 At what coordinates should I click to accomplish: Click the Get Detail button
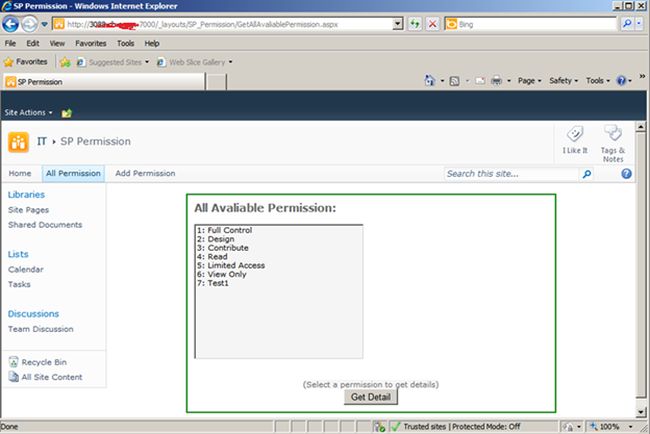pyautogui.click(x=371, y=397)
